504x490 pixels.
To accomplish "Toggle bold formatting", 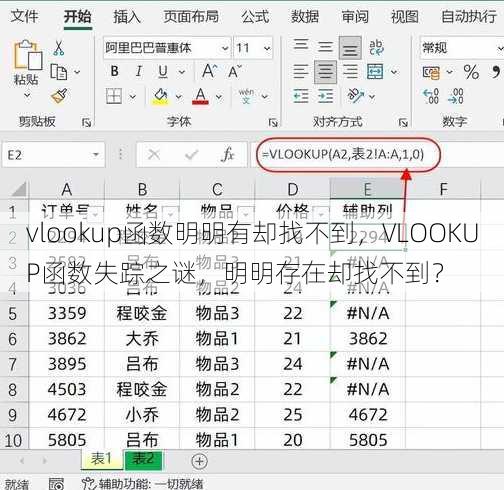I will pyautogui.click(x=115, y=71).
